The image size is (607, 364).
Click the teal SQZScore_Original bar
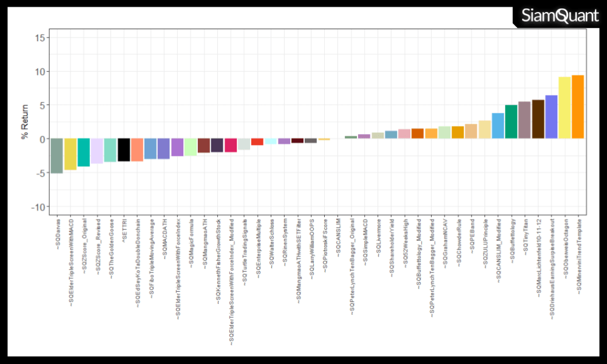[83, 152]
